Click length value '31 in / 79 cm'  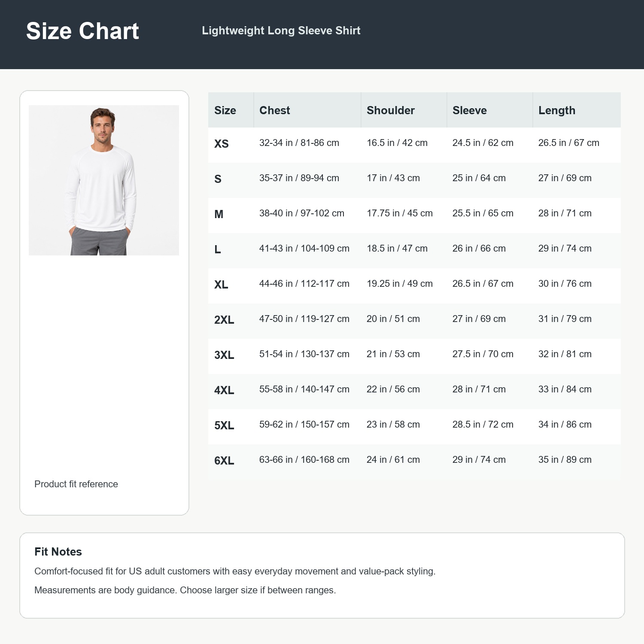coord(565,319)
